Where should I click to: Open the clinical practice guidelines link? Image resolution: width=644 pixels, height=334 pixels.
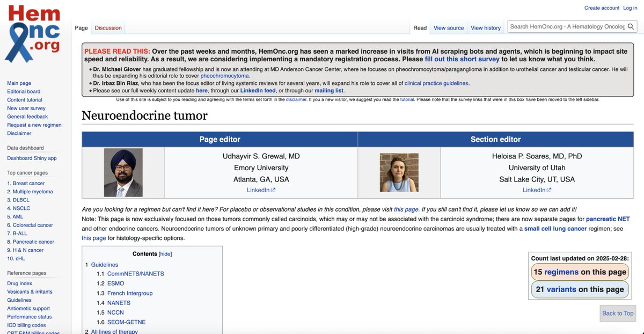click(436, 83)
